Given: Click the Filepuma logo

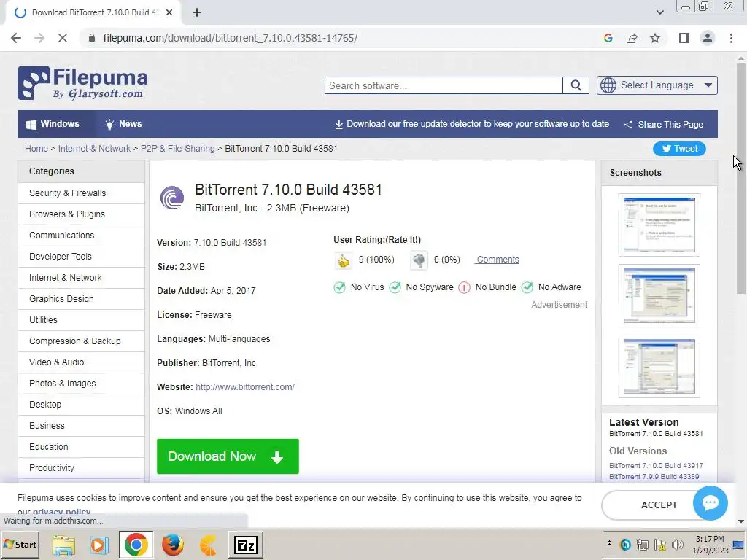Looking at the screenshot, I should [82, 83].
